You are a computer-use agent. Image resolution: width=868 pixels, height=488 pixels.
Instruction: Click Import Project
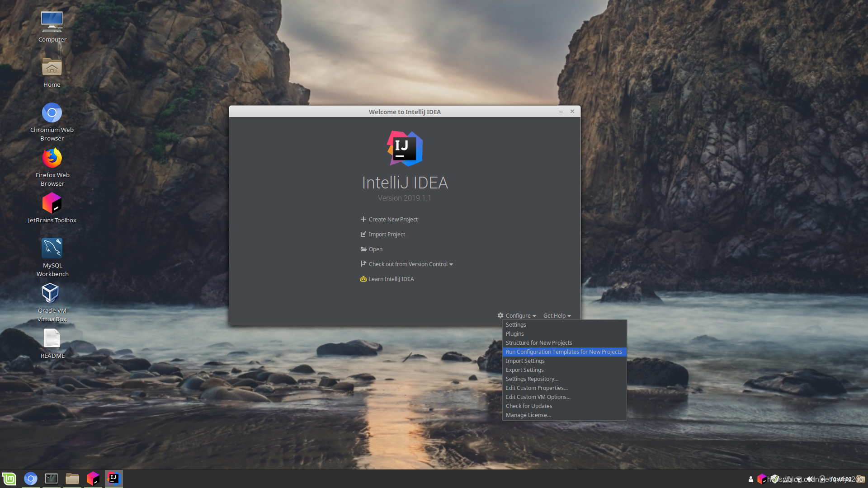pyautogui.click(x=383, y=234)
